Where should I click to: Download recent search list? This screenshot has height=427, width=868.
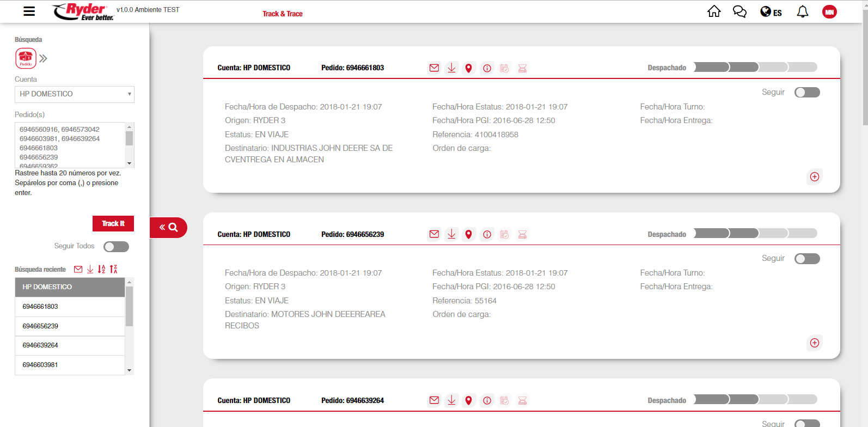pos(90,269)
